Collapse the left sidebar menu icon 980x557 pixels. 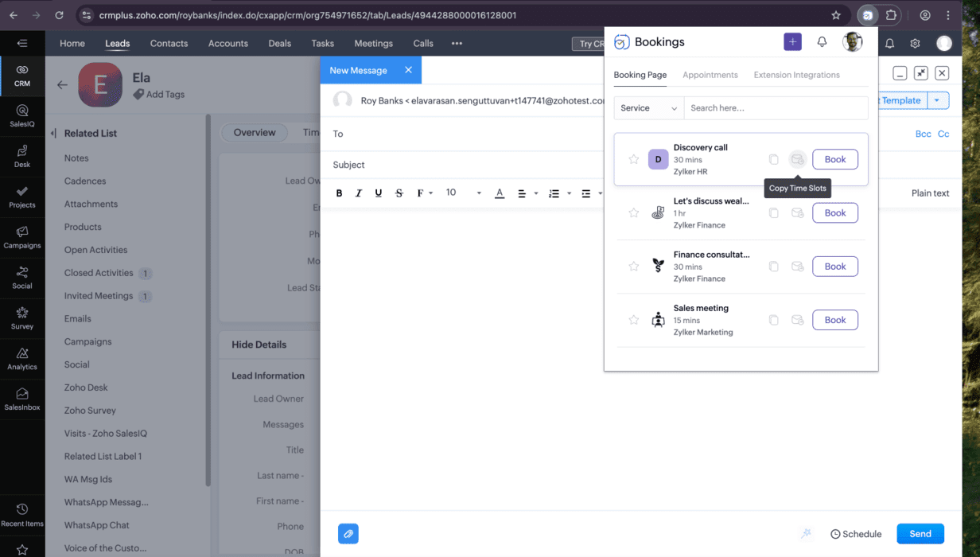coord(22,43)
